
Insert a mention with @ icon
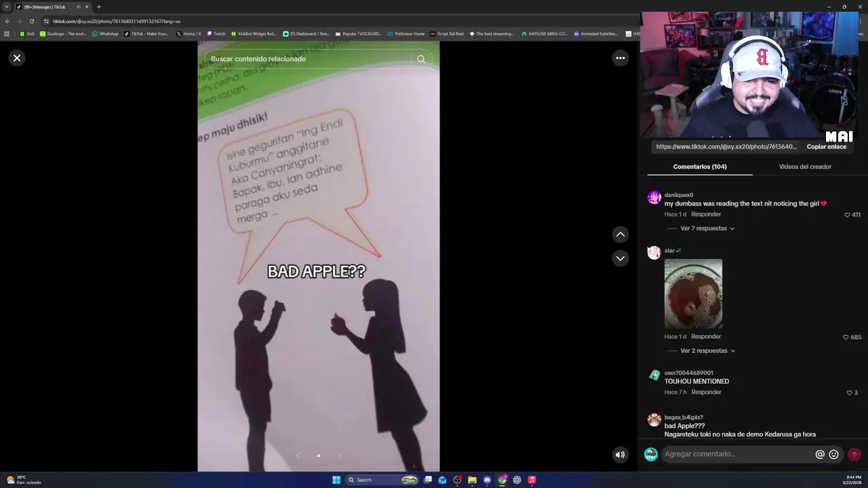point(820,455)
